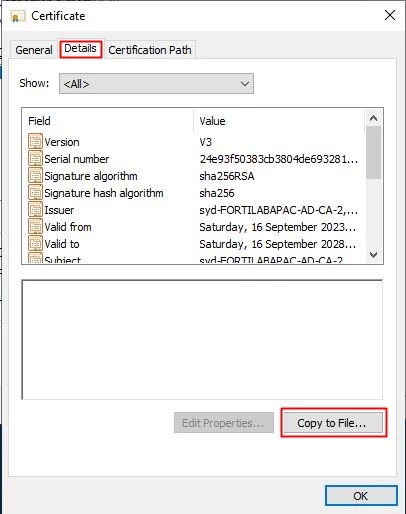
Task: Click the Serial number field icon
Action: tap(35, 158)
